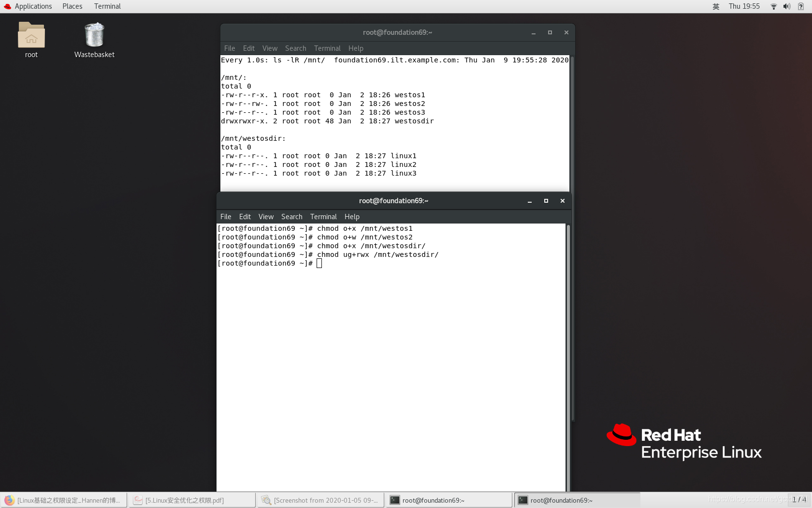The width and height of the screenshot is (812, 508).
Task: Click the lower terminal vertical scrollbar
Action: [x=568, y=357]
